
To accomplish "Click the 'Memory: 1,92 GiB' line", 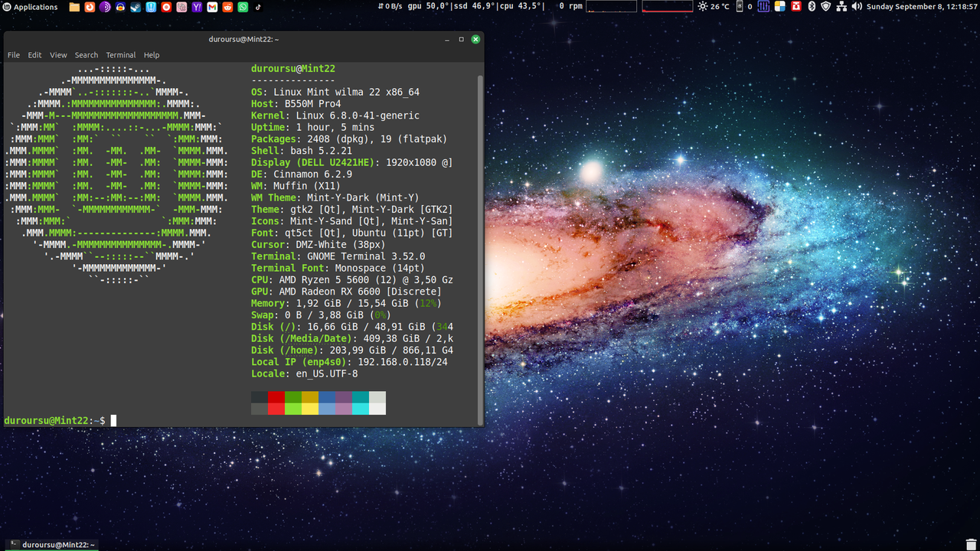I will pos(346,303).
